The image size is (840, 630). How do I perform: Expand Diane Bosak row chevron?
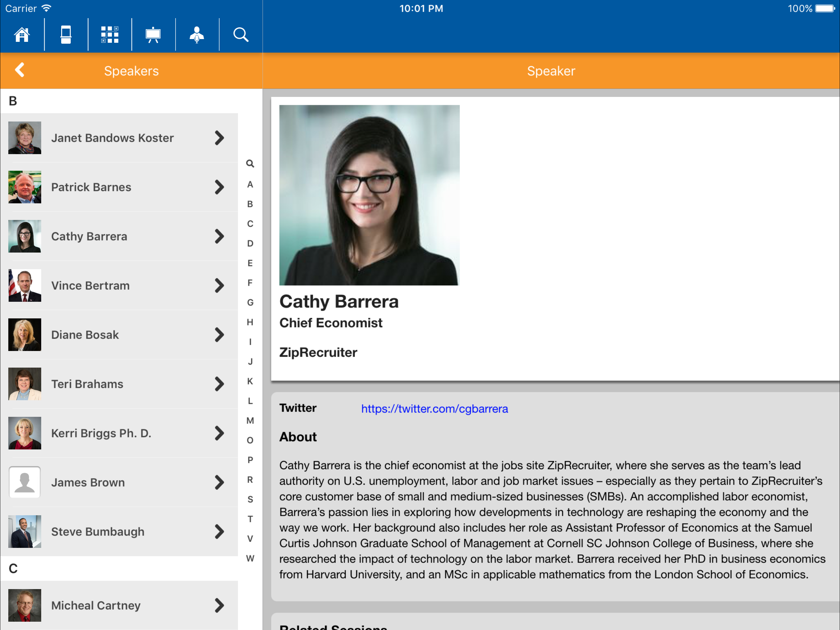[219, 335]
